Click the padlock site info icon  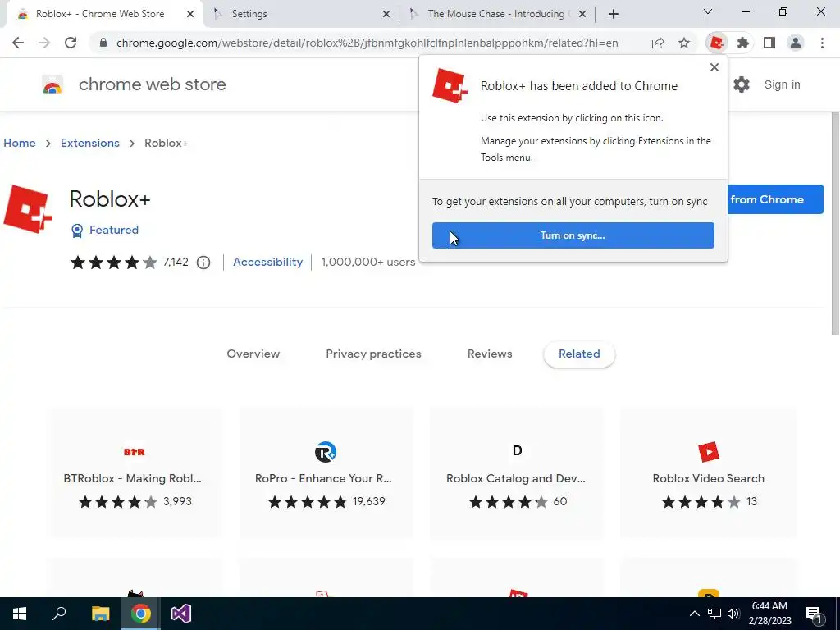(x=103, y=43)
